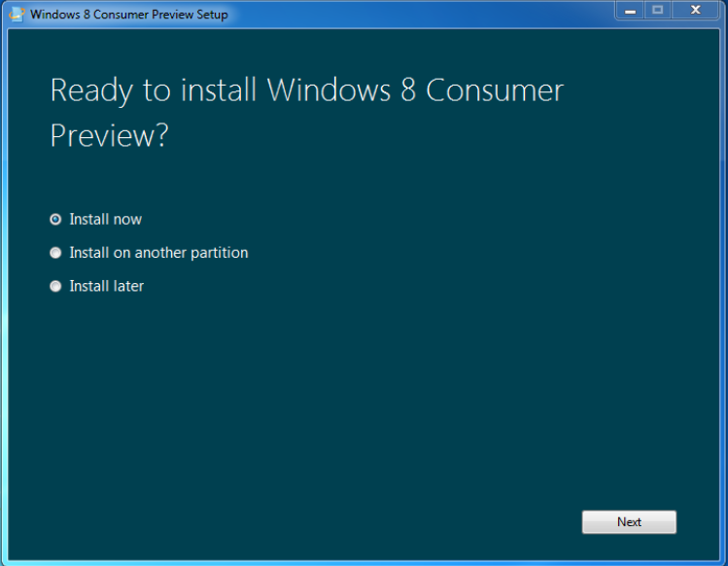Viewport: 728px width, 566px height.
Task: Click the word "Preview?" in the heading
Action: (x=109, y=135)
